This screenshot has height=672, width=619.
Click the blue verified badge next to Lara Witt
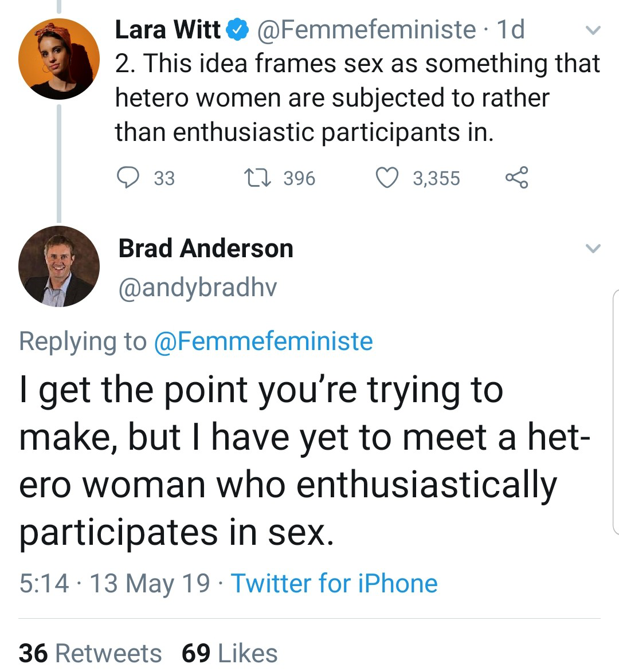click(x=238, y=30)
